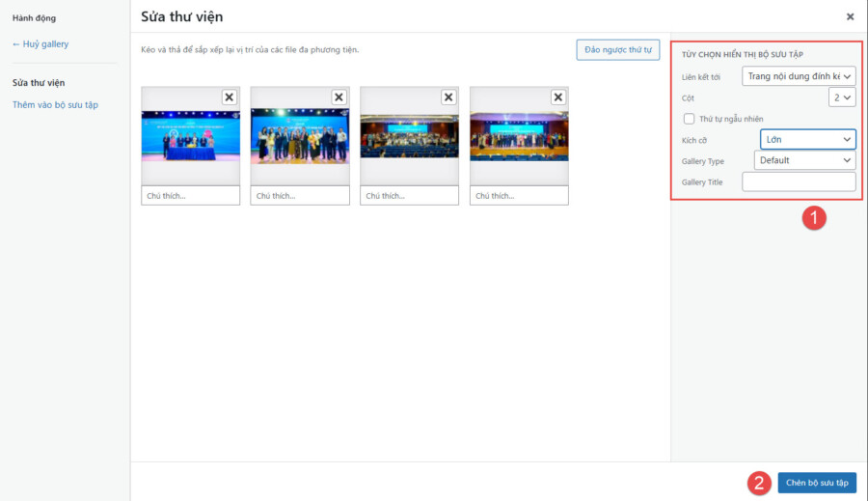Screen dimensions: 868x501
Task: Close the Sửa thư viện dialog
Action: [850, 16]
